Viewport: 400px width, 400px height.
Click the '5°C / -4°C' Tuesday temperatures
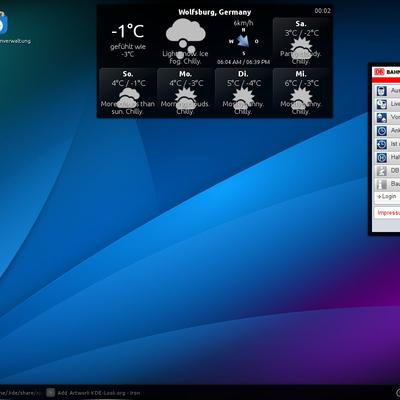pyautogui.click(x=244, y=83)
